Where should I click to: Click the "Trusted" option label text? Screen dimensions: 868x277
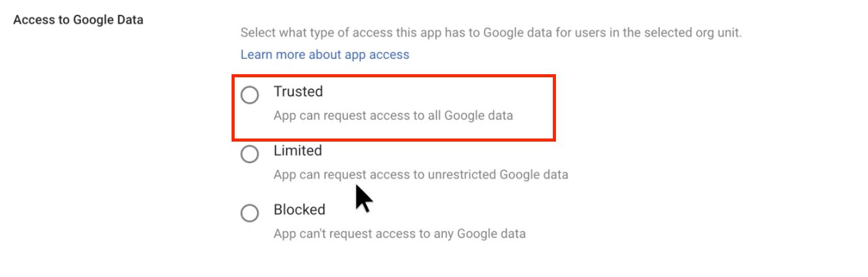click(x=298, y=92)
